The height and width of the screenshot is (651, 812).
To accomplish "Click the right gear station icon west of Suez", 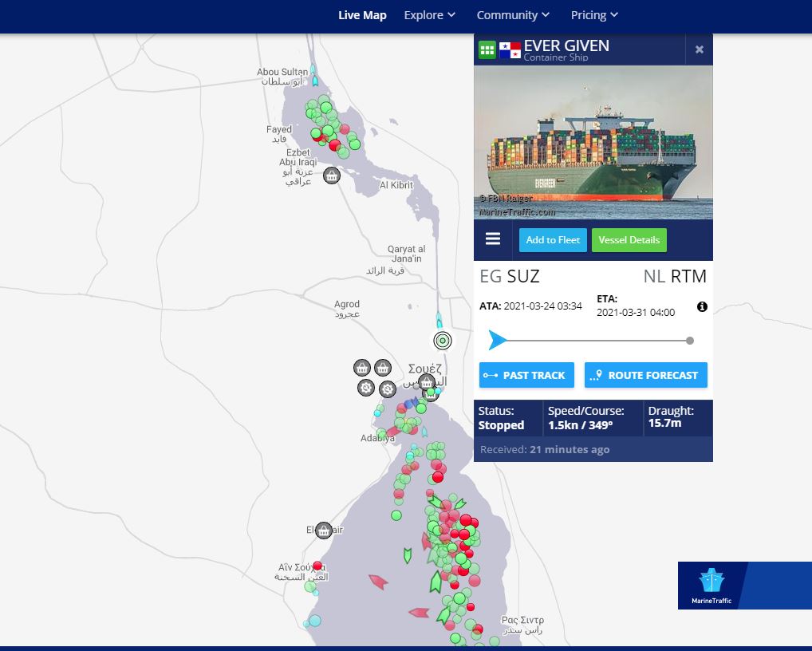I will pos(388,389).
